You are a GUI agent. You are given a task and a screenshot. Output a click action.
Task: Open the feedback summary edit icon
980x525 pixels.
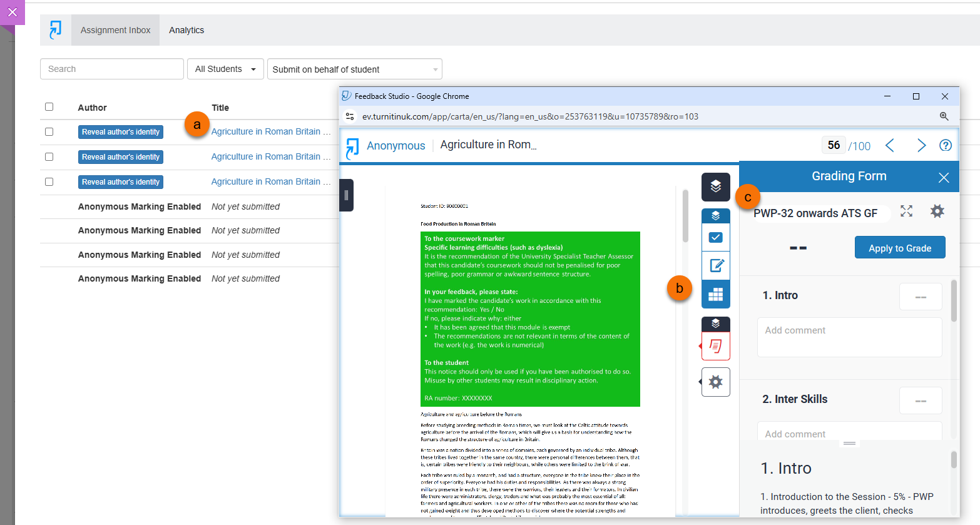pos(715,266)
